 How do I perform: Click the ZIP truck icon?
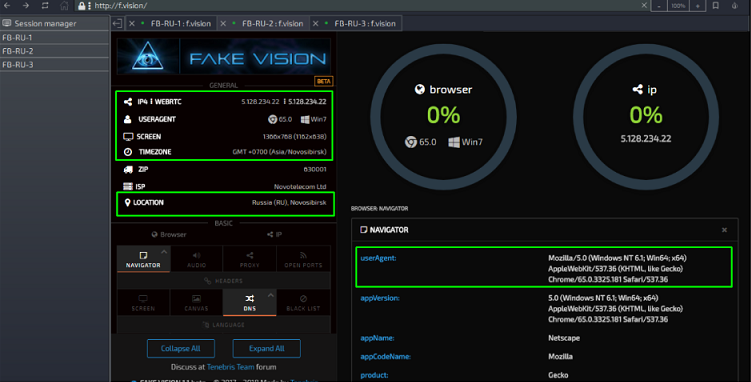[x=128, y=169]
